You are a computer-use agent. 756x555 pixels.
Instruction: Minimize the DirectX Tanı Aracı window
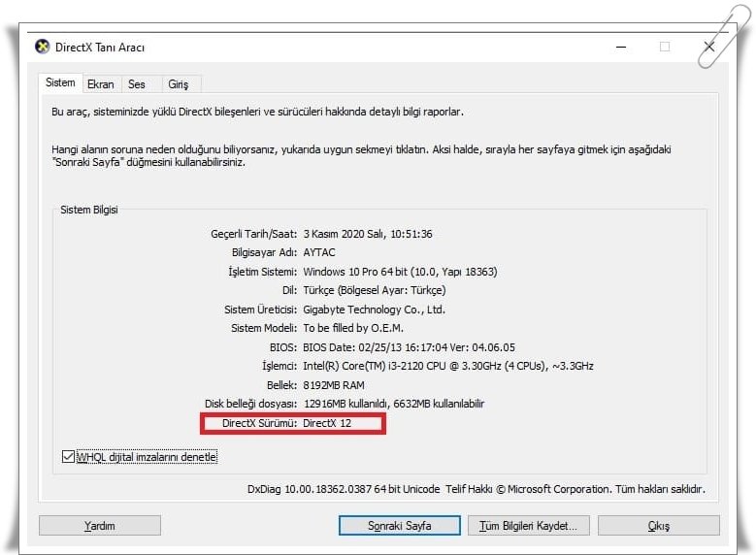[x=621, y=47]
